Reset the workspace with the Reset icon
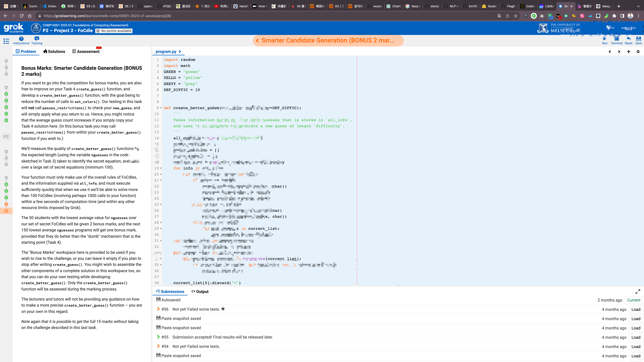 point(629,40)
